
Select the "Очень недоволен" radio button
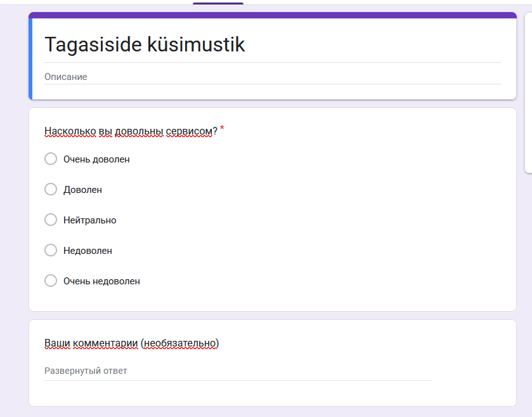[51, 281]
